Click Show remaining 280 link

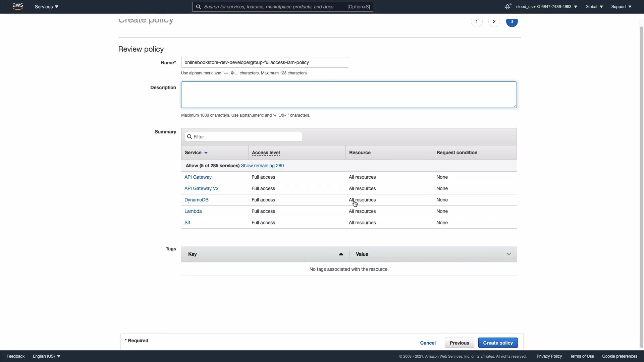point(262,166)
